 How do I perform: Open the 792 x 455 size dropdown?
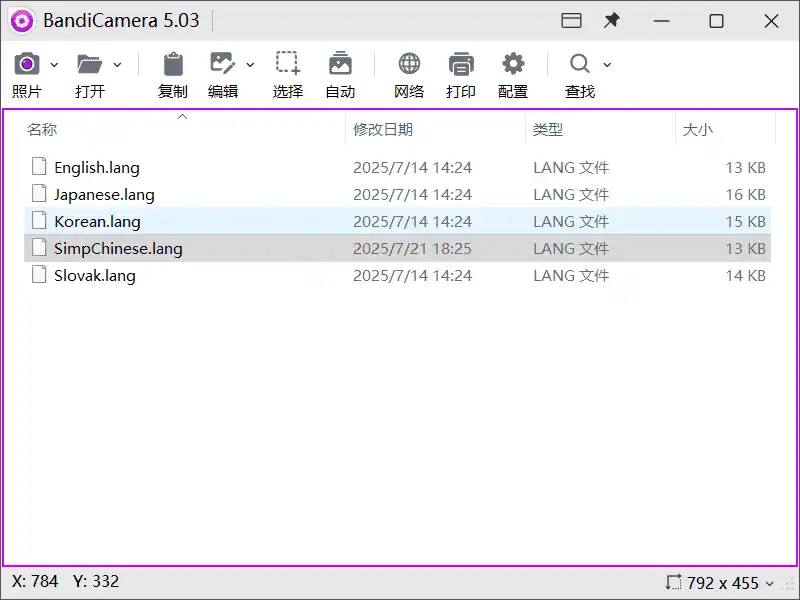pyautogui.click(x=770, y=583)
